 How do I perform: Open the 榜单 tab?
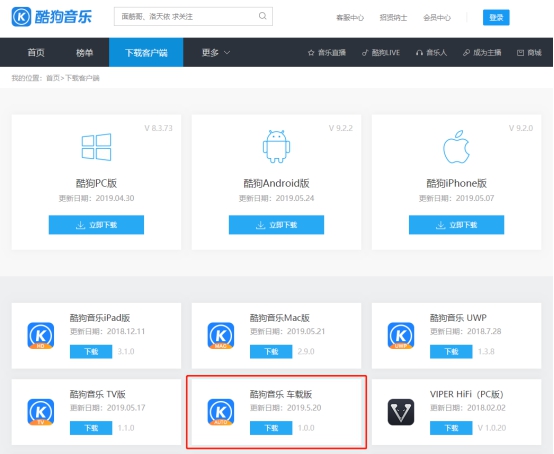84,53
